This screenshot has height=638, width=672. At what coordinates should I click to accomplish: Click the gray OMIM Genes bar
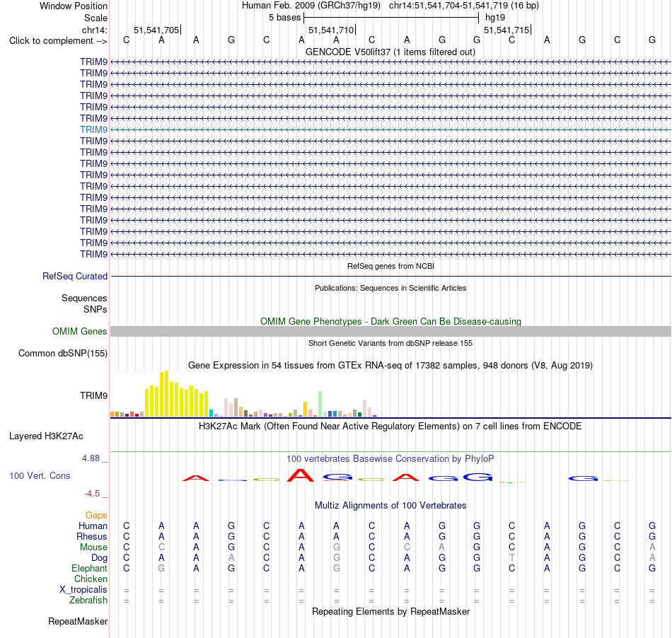pos(390,331)
